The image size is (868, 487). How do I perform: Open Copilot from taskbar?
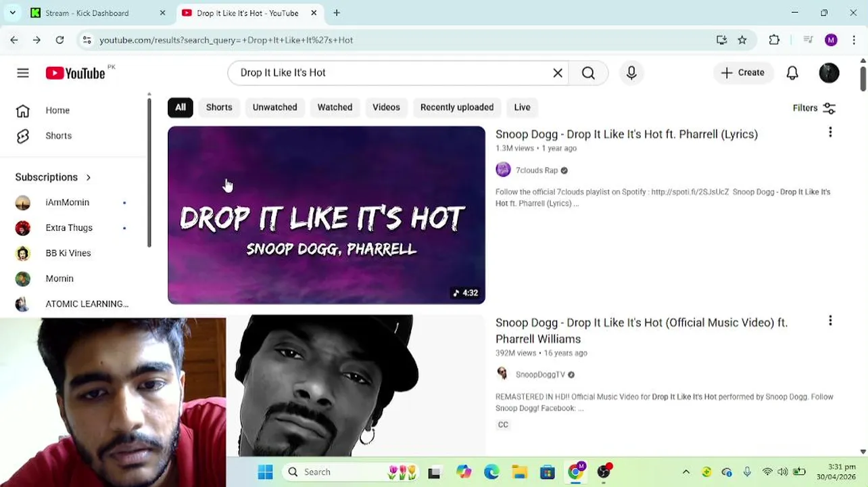tap(463, 472)
